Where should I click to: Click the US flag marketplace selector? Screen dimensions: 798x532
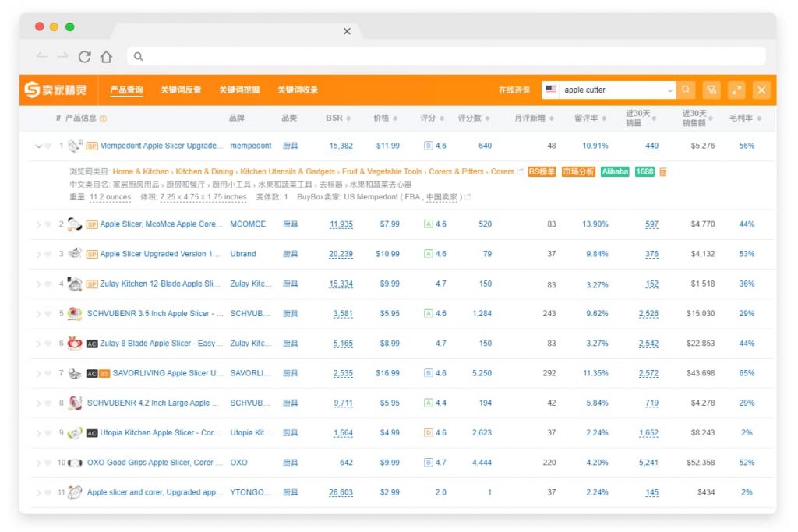pyautogui.click(x=551, y=90)
